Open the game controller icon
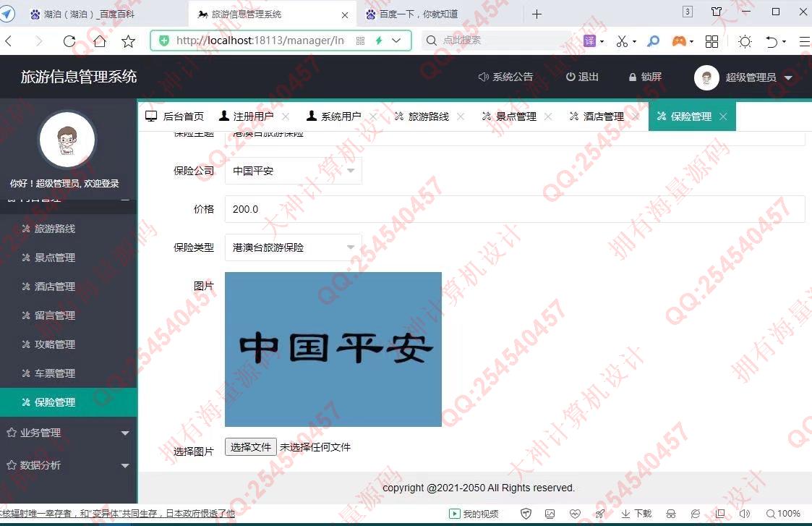 (x=679, y=41)
